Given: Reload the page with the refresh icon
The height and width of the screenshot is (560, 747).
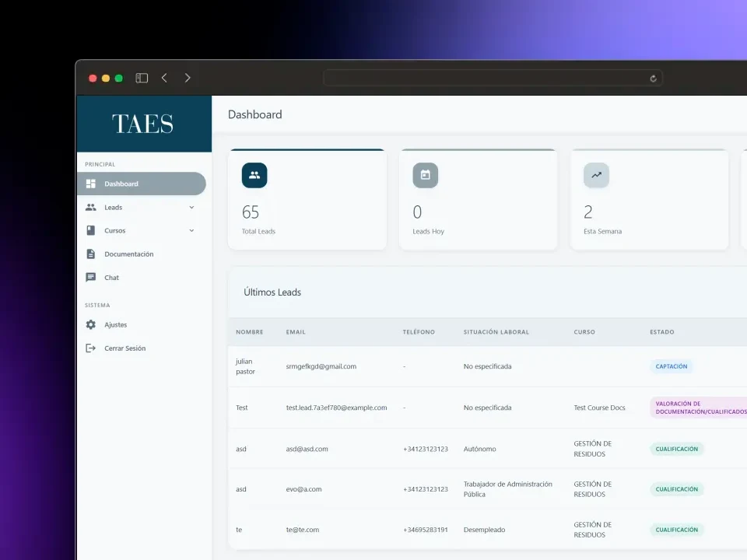Looking at the screenshot, I should 653,79.
